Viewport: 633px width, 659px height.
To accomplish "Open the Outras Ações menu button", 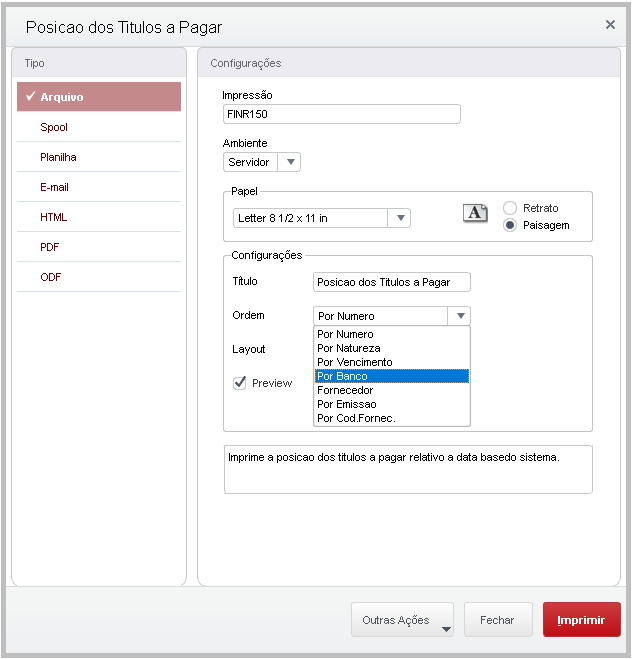I will pos(402,620).
